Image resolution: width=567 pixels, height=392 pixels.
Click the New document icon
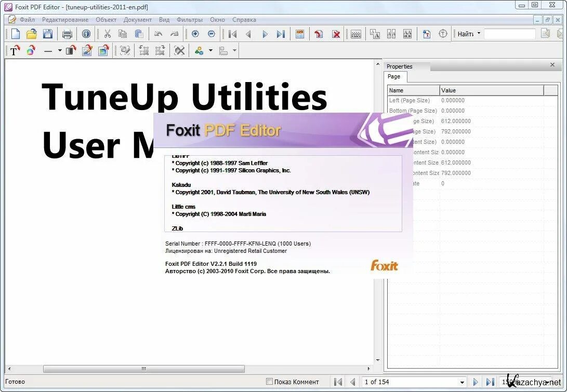[x=16, y=34]
